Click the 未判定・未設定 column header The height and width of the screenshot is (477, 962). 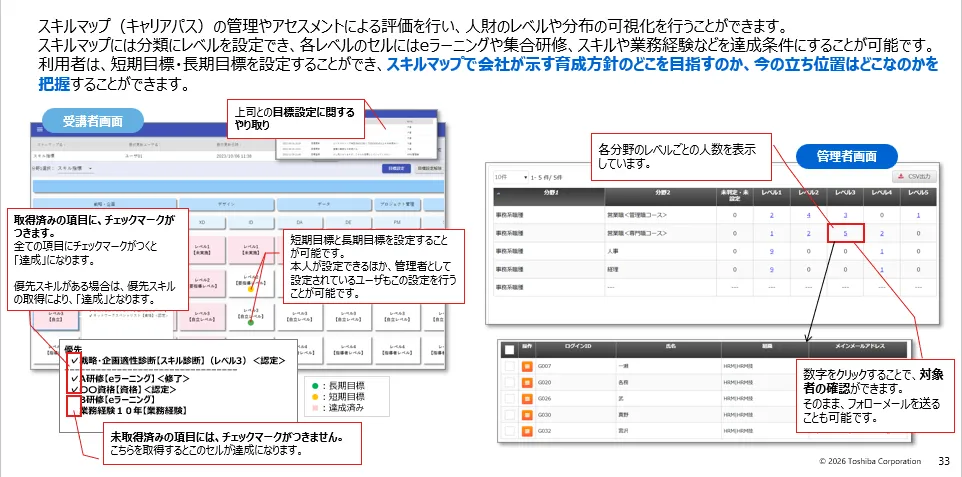pos(733,196)
